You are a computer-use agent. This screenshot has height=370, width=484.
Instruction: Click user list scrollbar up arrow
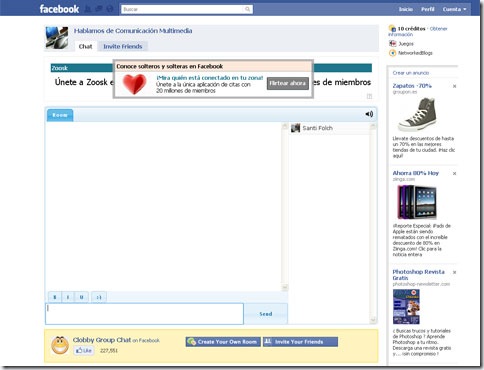coord(373,126)
